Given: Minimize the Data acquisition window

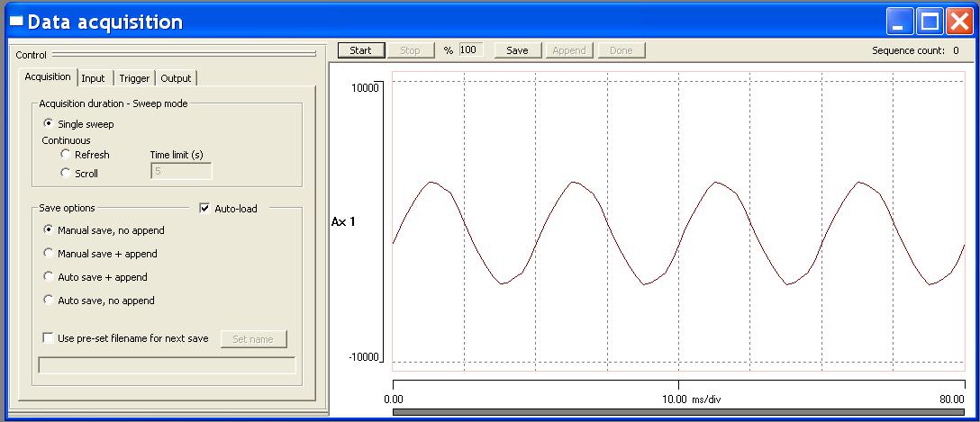Looking at the screenshot, I should pyautogui.click(x=900, y=22).
